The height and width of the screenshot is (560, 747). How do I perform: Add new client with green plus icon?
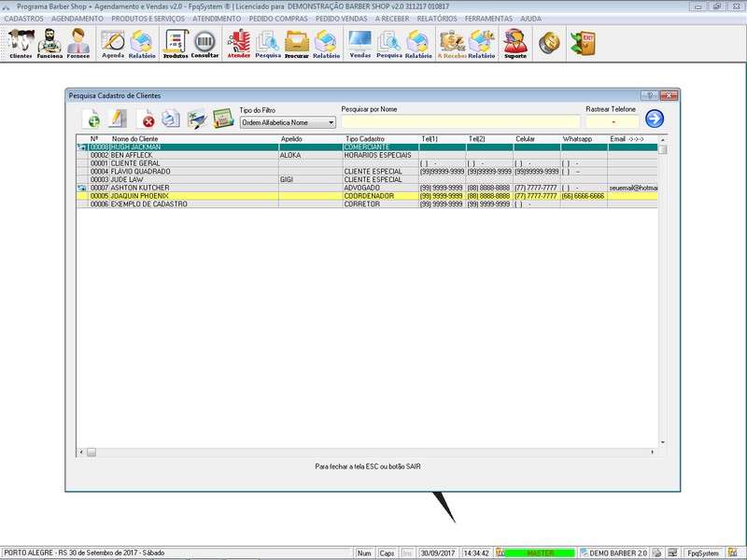click(91, 119)
